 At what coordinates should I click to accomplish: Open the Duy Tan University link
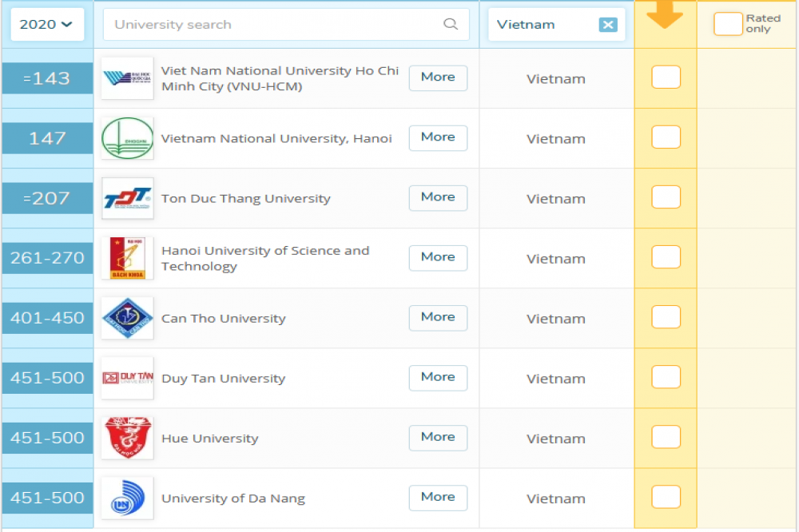223,379
